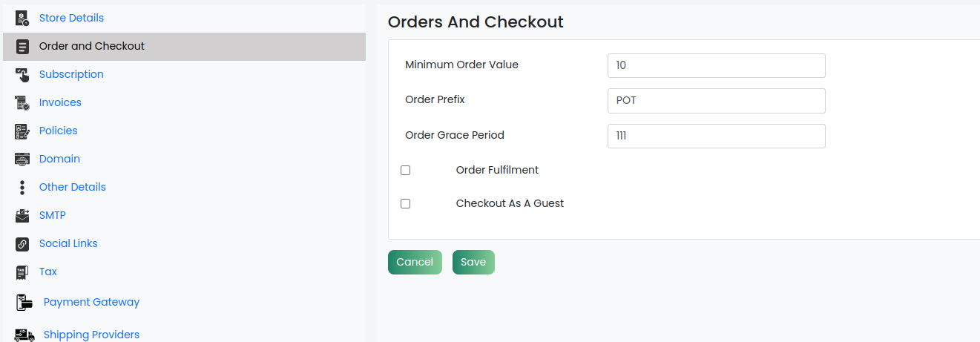The width and height of the screenshot is (980, 342).
Task: Click the Order and Checkout document icon
Action: pyautogui.click(x=22, y=46)
